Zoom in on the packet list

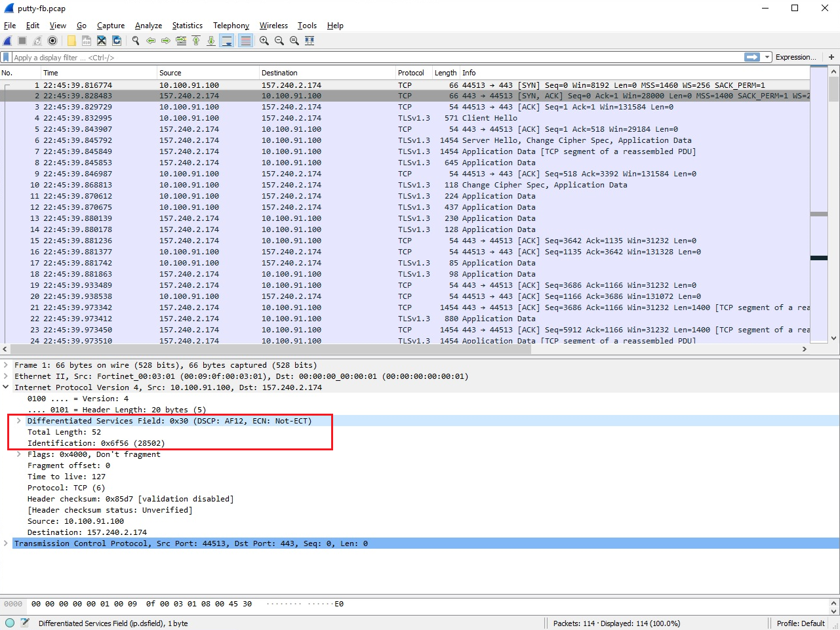pyautogui.click(x=263, y=41)
